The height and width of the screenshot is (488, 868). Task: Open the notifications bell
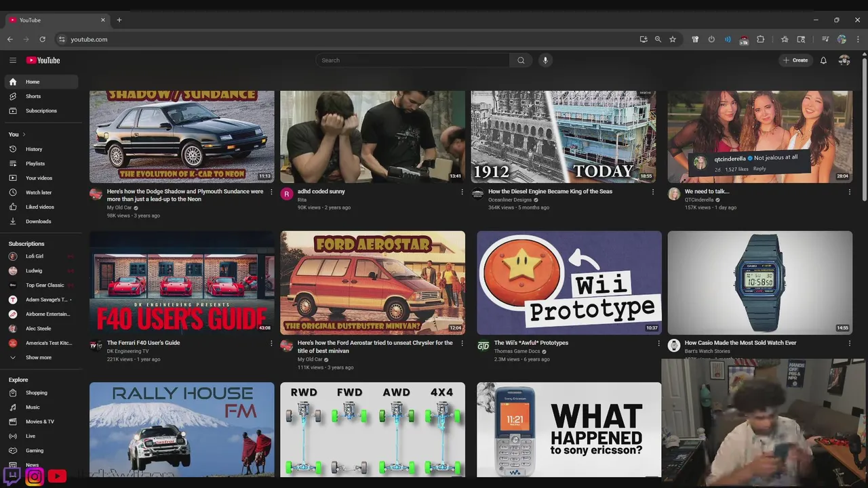click(x=823, y=60)
